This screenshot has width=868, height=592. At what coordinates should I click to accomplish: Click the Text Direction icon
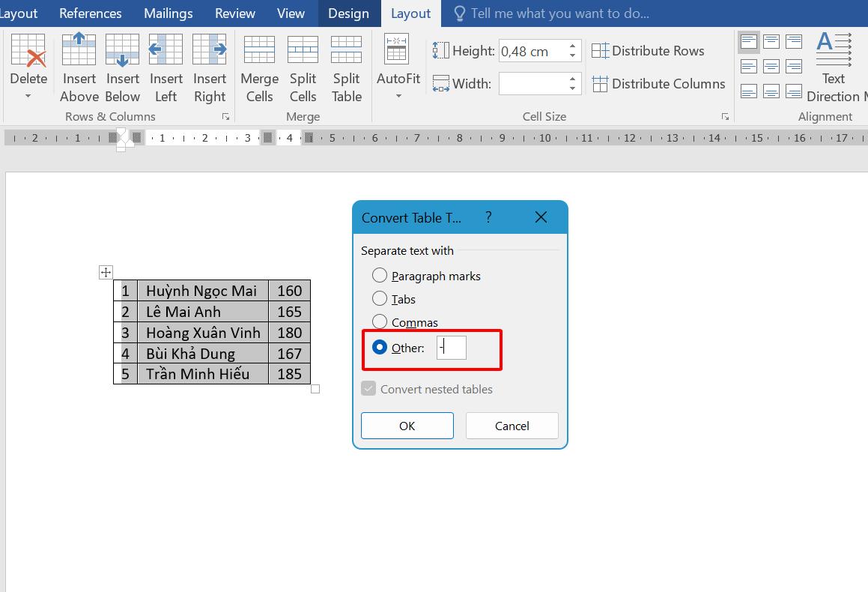tap(834, 49)
